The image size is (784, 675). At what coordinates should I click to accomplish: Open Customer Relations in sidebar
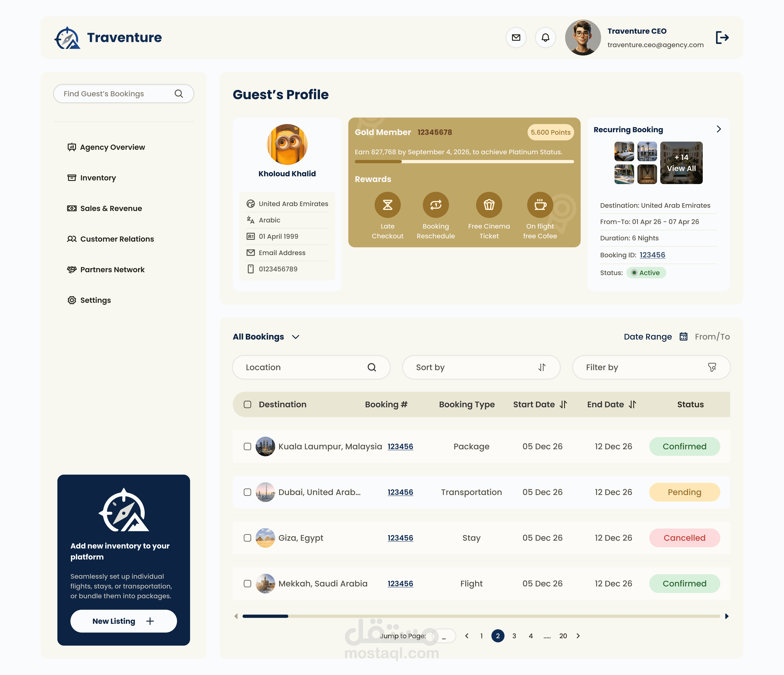click(x=117, y=239)
